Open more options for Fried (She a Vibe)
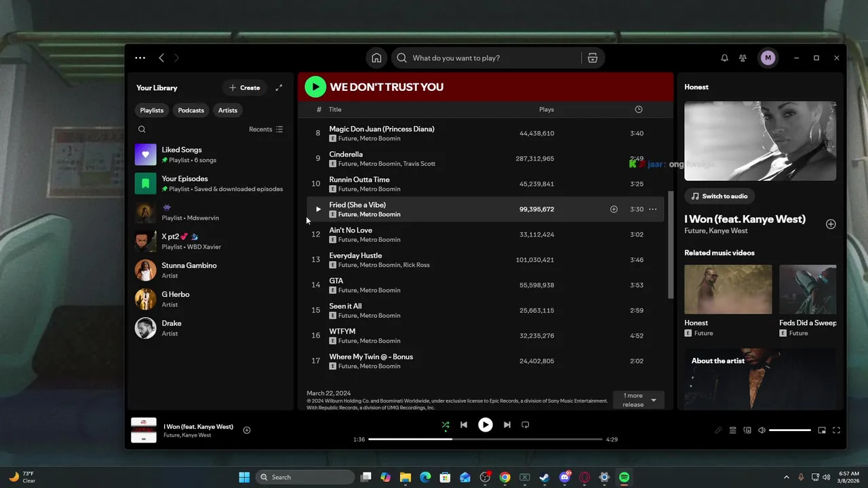868x488 pixels. pos(652,209)
